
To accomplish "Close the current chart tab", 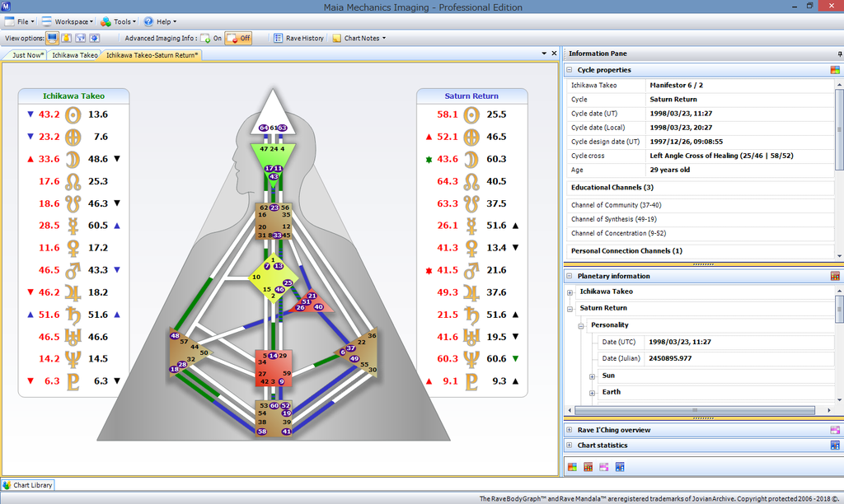I will point(554,54).
